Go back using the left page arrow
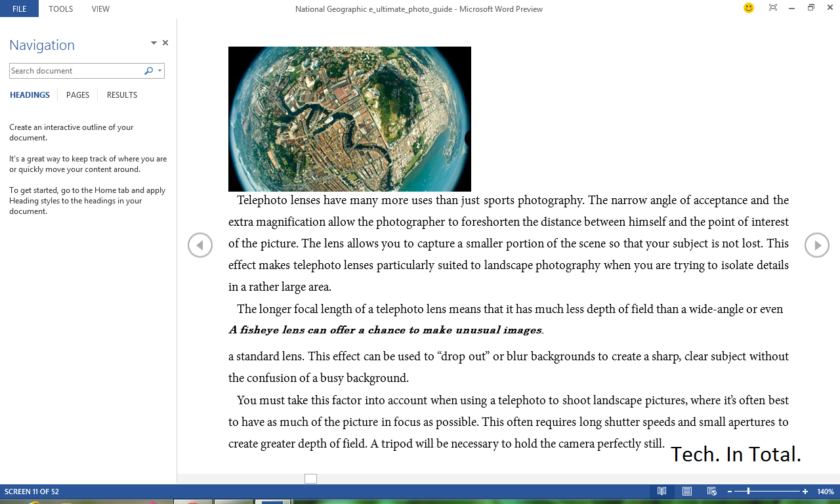Screen dimensions: 840x504 click(x=200, y=245)
